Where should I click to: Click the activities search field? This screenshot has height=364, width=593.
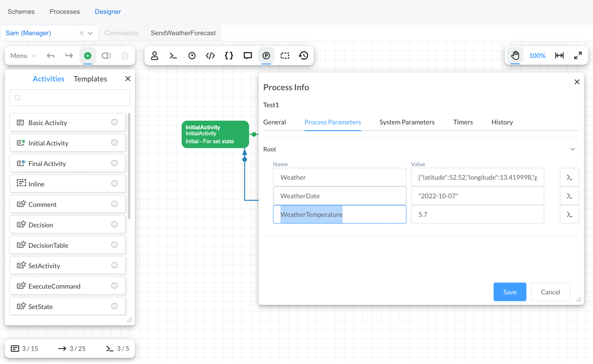point(70,98)
